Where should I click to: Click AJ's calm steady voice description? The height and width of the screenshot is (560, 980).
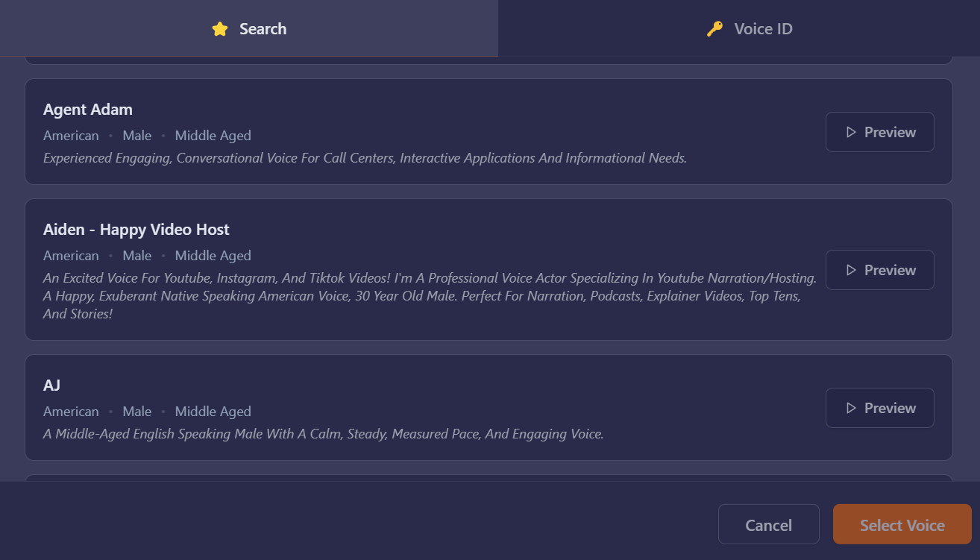click(323, 434)
